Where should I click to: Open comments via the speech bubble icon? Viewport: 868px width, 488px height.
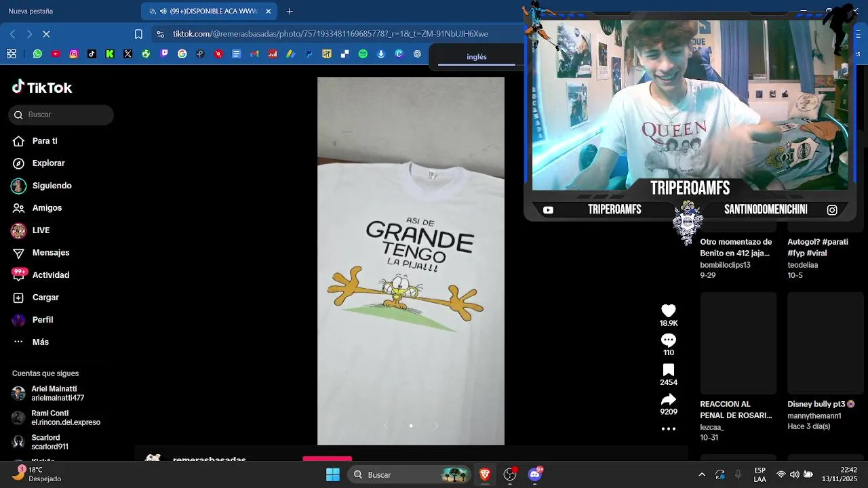click(669, 340)
